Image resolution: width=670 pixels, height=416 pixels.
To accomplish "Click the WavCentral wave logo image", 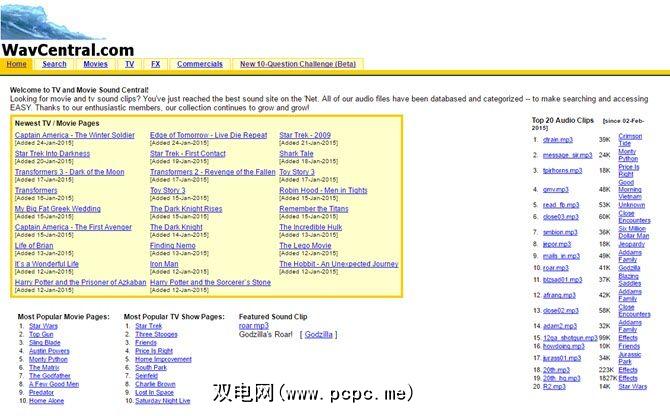I will (x=51, y=21).
